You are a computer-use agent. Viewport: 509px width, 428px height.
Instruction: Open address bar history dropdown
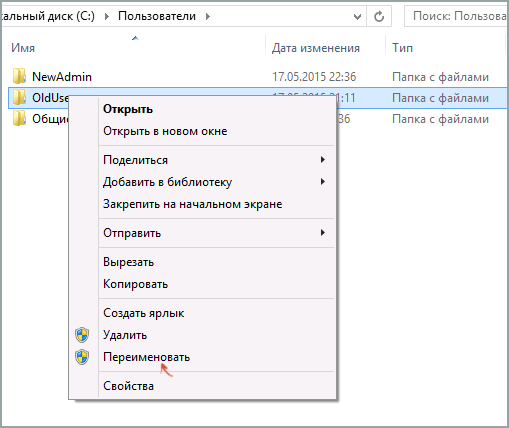click(x=357, y=16)
